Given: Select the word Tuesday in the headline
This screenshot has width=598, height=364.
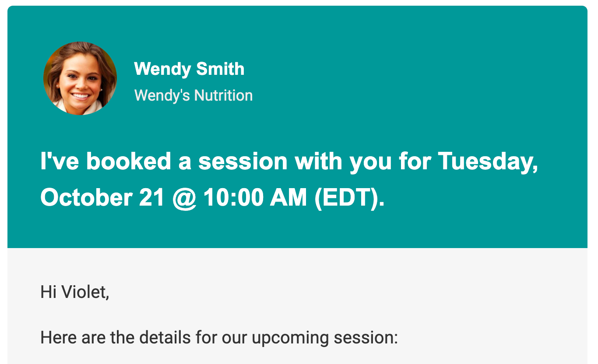Looking at the screenshot, I should pos(487,161).
